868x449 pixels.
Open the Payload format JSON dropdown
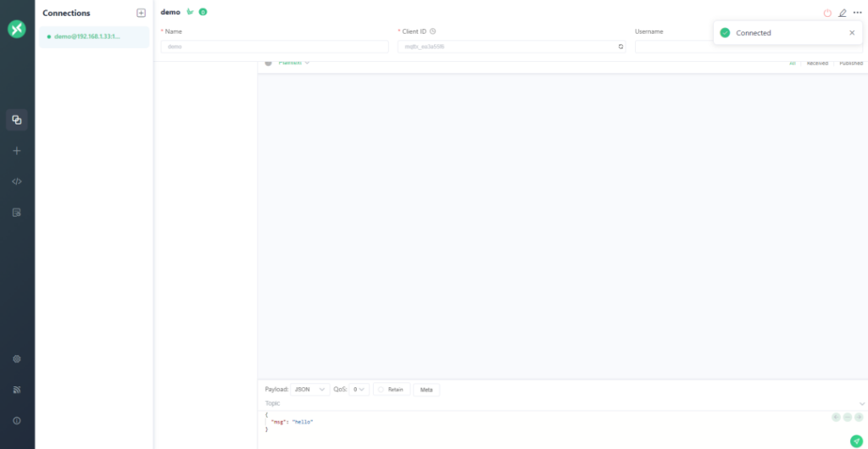click(310, 390)
